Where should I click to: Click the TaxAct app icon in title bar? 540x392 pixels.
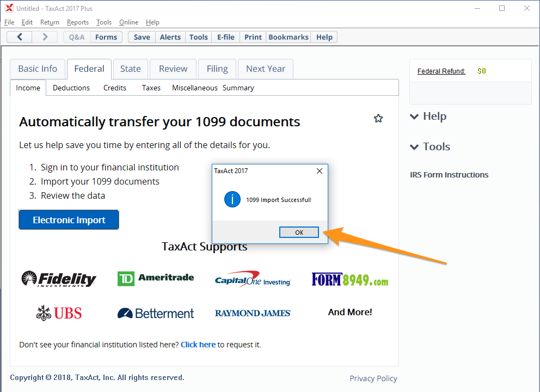(9, 8)
